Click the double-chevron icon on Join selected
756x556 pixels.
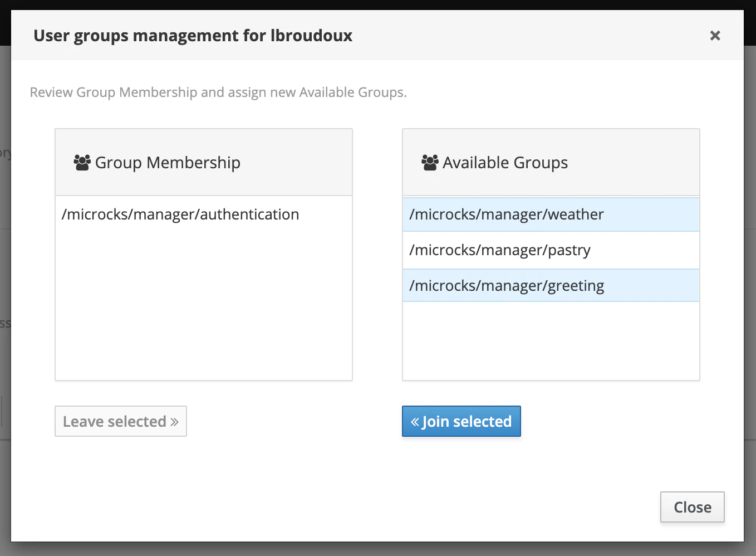[x=415, y=422]
